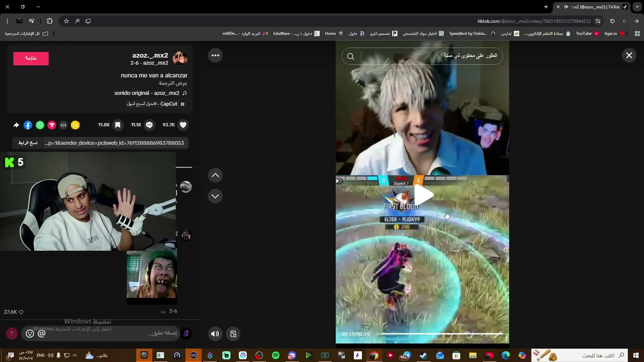Open the three-dots more options menu

[215, 55]
